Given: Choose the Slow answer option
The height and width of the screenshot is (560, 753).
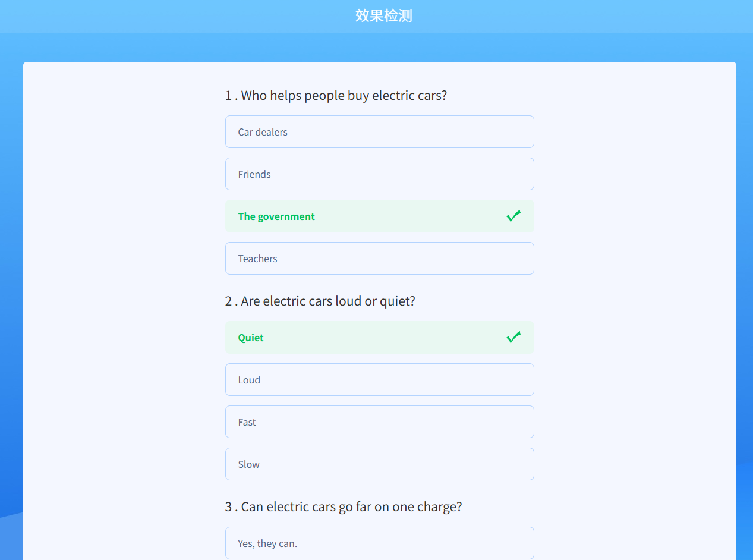Looking at the screenshot, I should point(379,464).
